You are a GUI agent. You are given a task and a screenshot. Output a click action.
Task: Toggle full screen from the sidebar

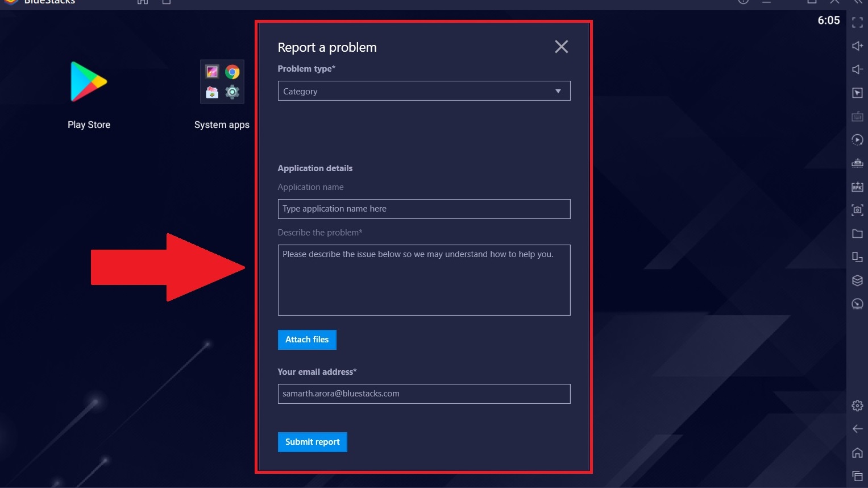pos(857,23)
